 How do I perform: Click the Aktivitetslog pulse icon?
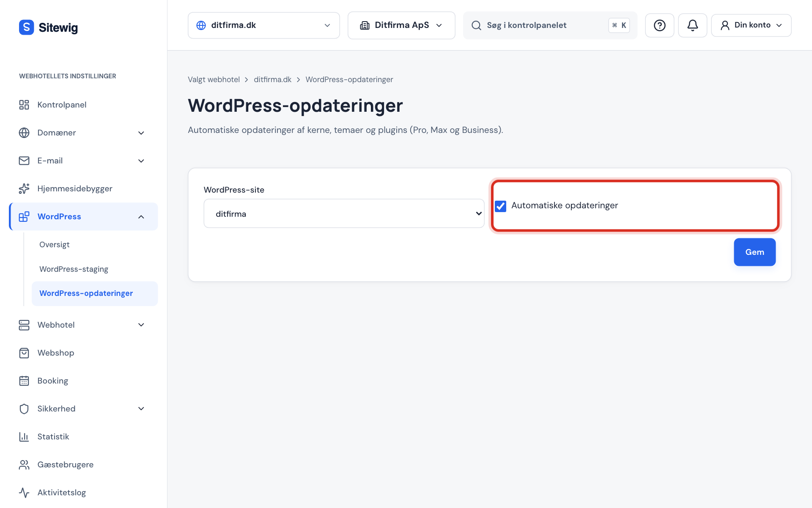point(24,493)
